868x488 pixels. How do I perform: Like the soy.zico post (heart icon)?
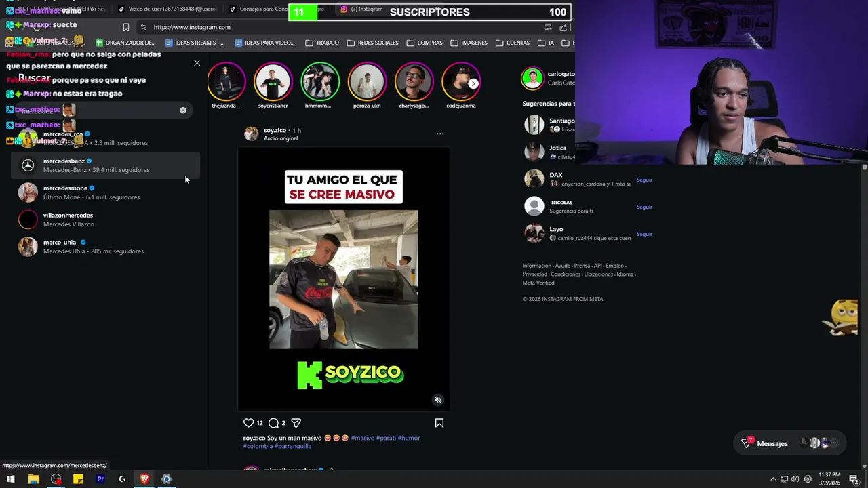(x=248, y=423)
